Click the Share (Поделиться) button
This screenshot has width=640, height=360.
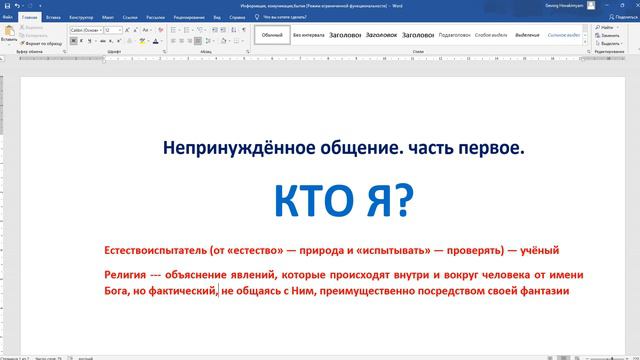pos(623,17)
